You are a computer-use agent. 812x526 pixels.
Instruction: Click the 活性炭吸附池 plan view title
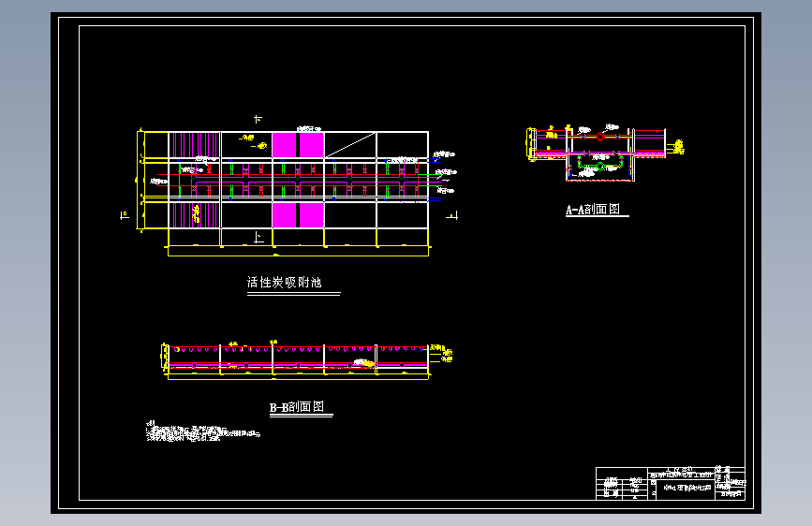pos(285,282)
